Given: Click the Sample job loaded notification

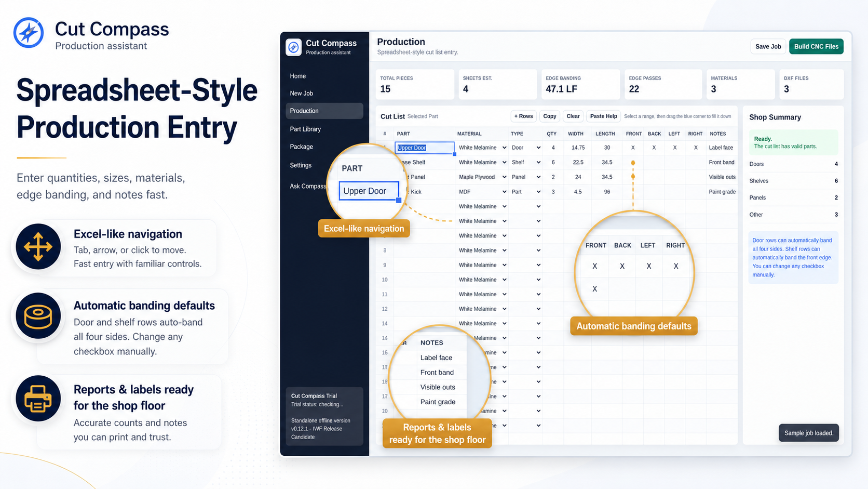Looking at the screenshot, I should point(808,433).
